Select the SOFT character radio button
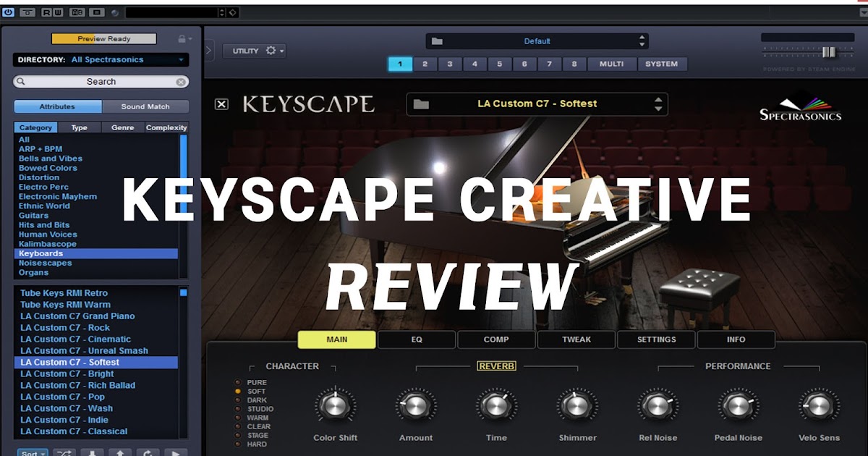This screenshot has width=868, height=456. pyautogui.click(x=237, y=389)
